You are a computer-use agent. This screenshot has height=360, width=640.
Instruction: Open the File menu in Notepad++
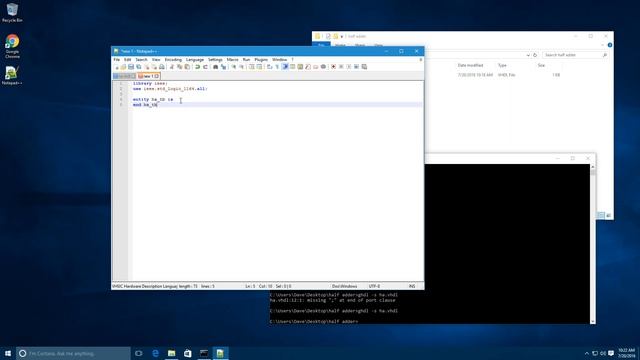117,60
